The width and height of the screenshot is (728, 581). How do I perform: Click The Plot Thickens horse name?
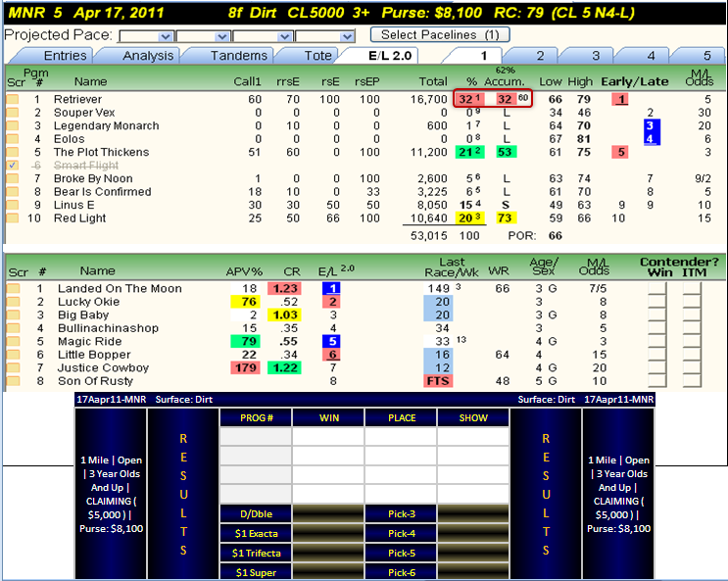tap(101, 152)
